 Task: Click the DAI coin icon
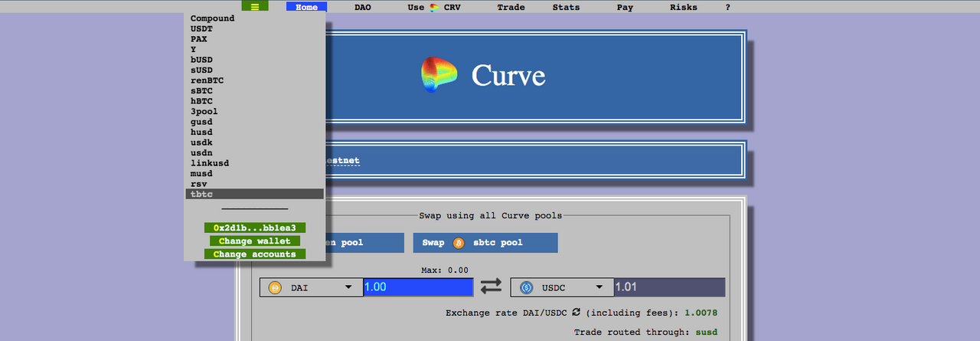pos(275,287)
